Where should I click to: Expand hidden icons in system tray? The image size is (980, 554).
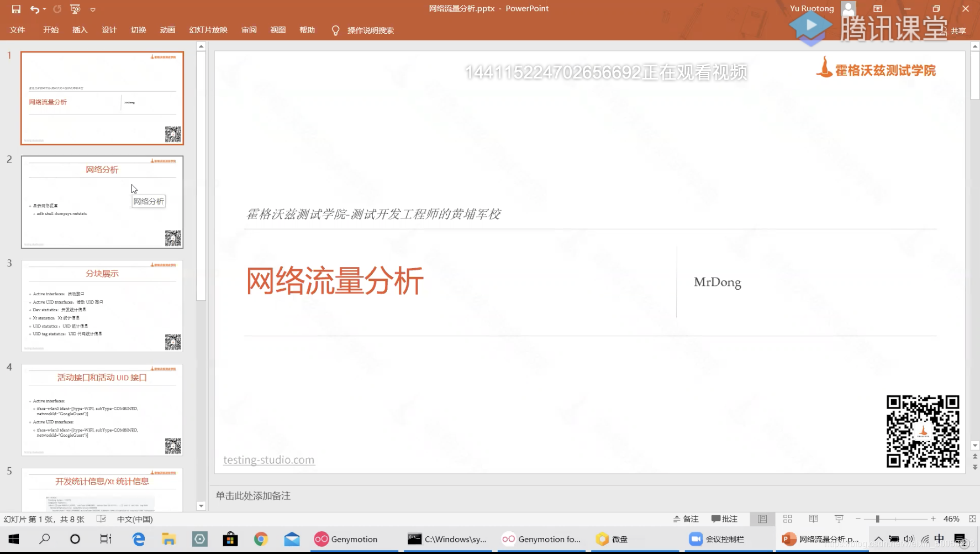(x=879, y=539)
